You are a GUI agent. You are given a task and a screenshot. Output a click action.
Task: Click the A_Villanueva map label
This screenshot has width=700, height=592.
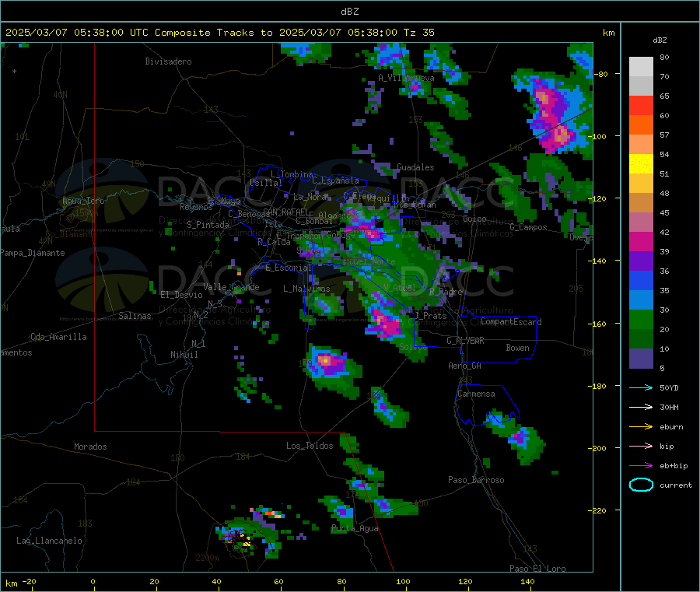406,78
